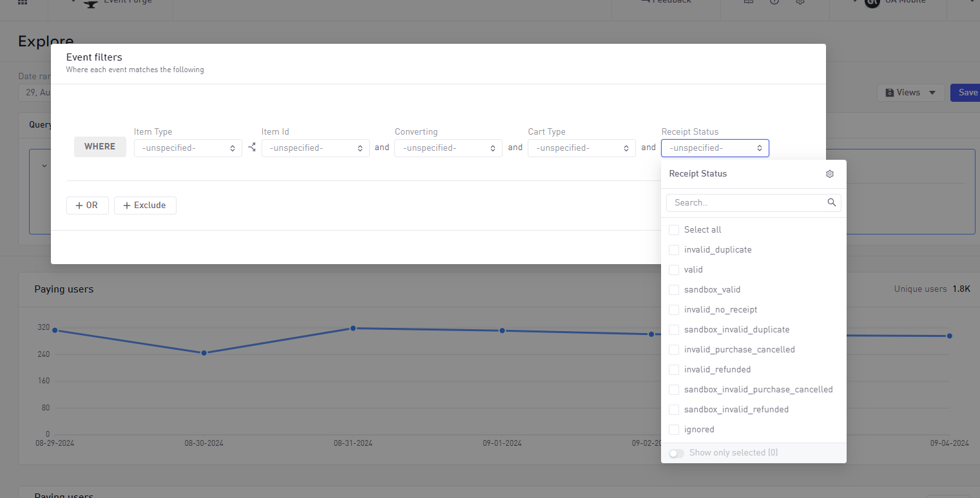Click the Save button on Explore page
The height and width of the screenshot is (498, 980).
[965, 93]
